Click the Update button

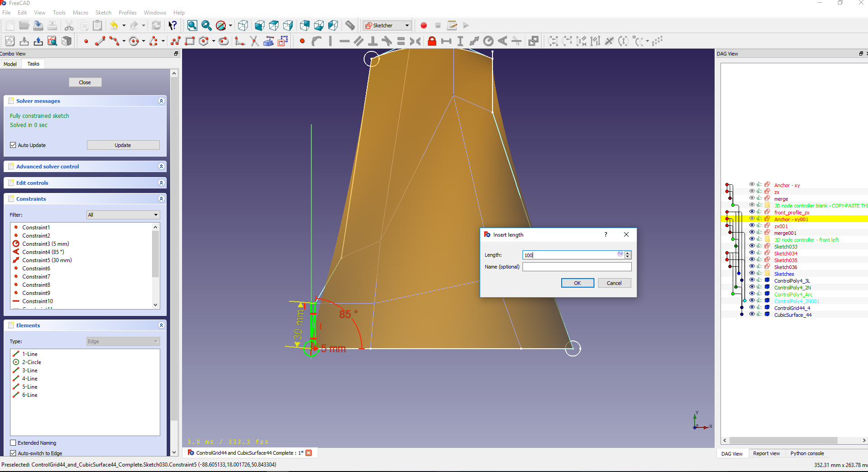(x=123, y=145)
